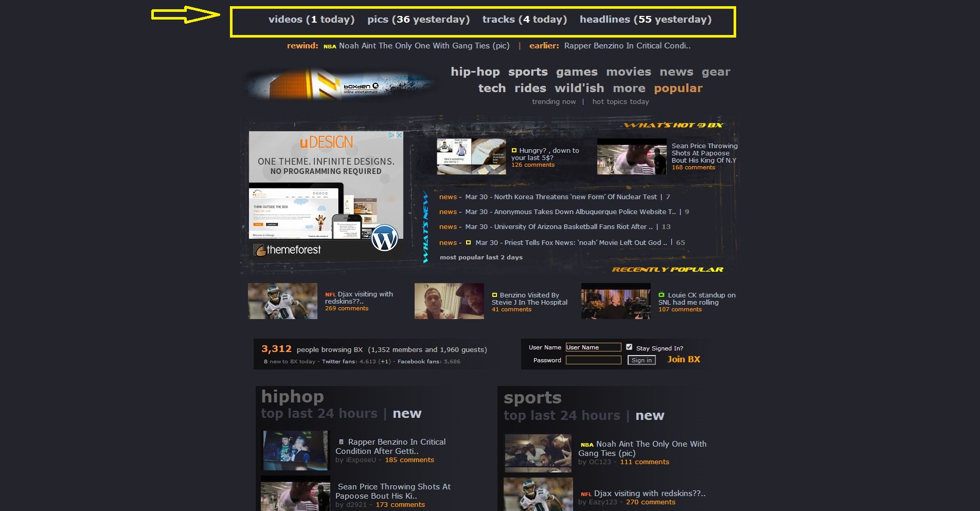Click the 'Twitter fans' link
The image size is (980, 511).
338,362
